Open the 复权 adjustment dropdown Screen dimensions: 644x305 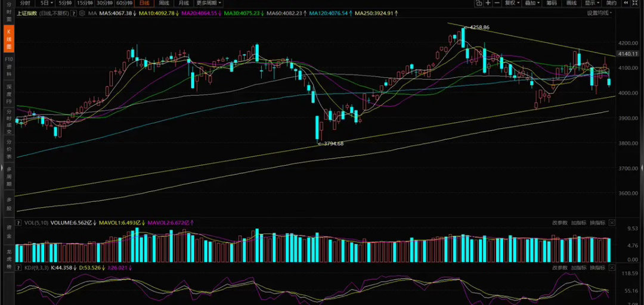pos(512,3)
